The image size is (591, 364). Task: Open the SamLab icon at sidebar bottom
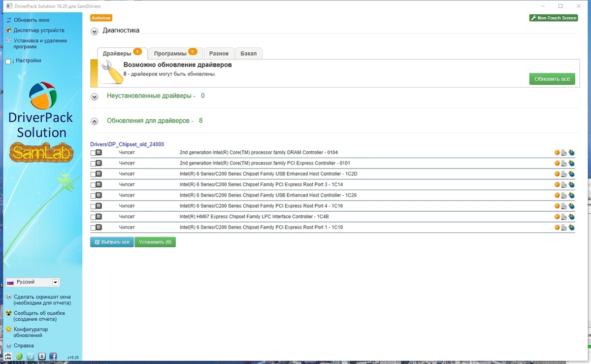tap(8, 356)
